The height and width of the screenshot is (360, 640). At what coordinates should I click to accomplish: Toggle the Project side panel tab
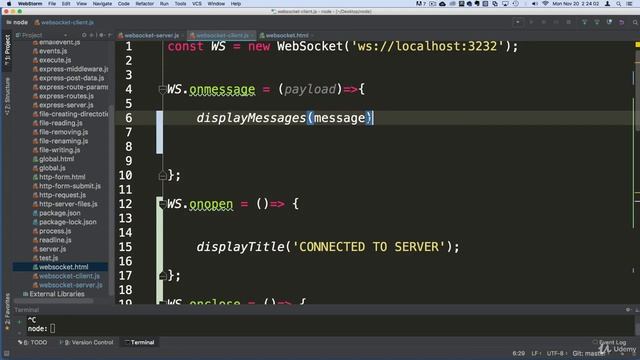tap(7, 50)
